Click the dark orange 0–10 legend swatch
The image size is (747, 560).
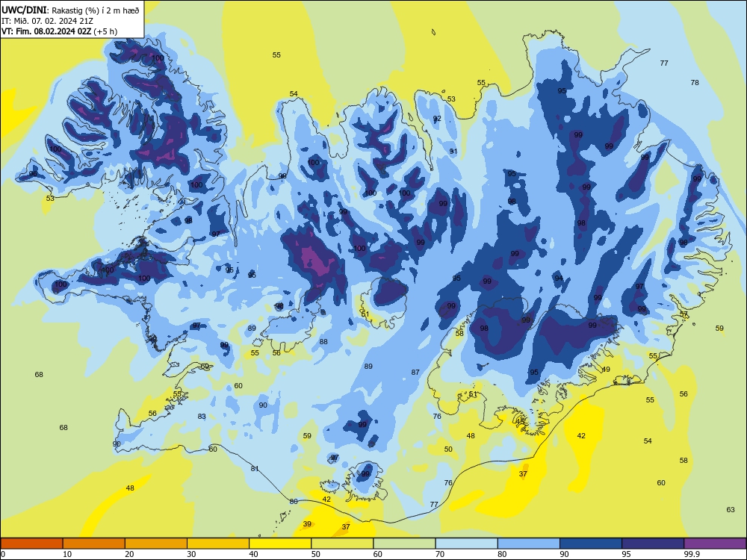[31, 544]
